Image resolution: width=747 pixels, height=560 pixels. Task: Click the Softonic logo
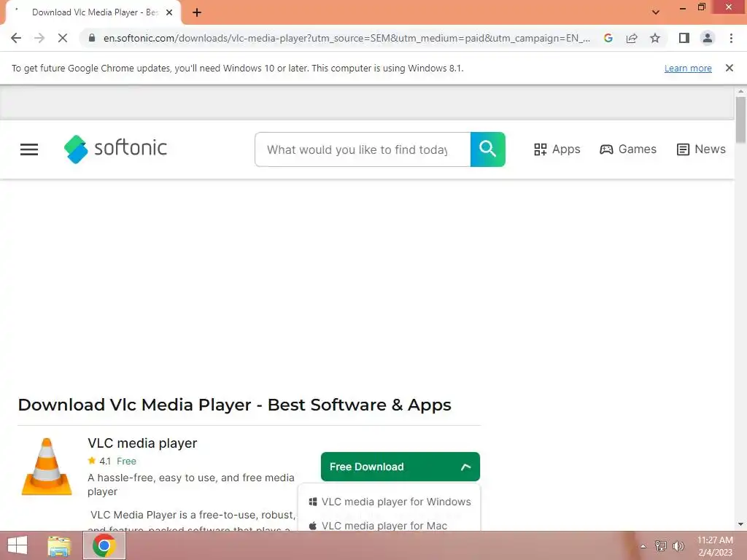pos(115,149)
